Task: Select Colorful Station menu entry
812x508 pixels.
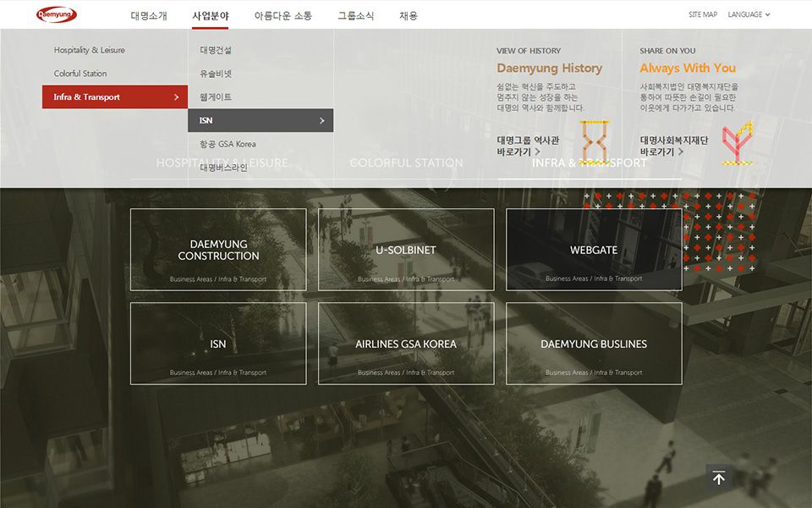Action: pyautogui.click(x=80, y=74)
